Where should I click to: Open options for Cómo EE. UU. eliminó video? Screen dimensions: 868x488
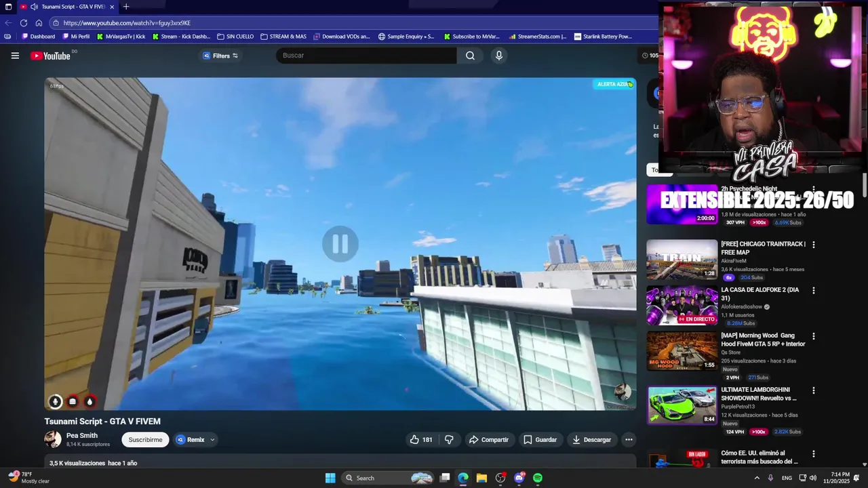click(x=814, y=454)
